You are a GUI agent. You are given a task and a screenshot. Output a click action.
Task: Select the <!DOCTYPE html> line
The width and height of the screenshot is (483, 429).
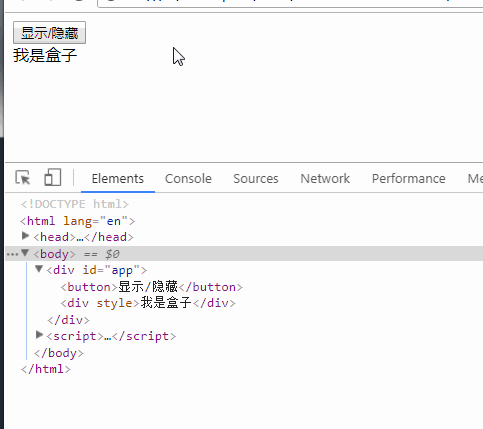coord(75,204)
